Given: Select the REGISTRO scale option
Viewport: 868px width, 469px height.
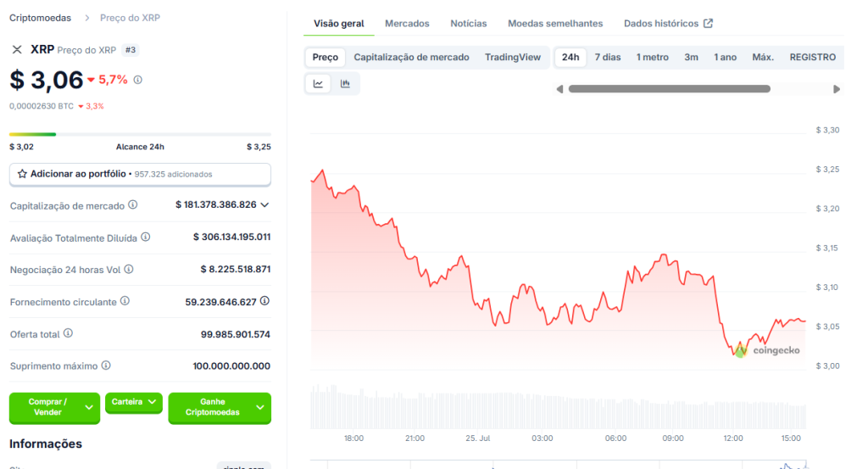Looking at the screenshot, I should [813, 57].
